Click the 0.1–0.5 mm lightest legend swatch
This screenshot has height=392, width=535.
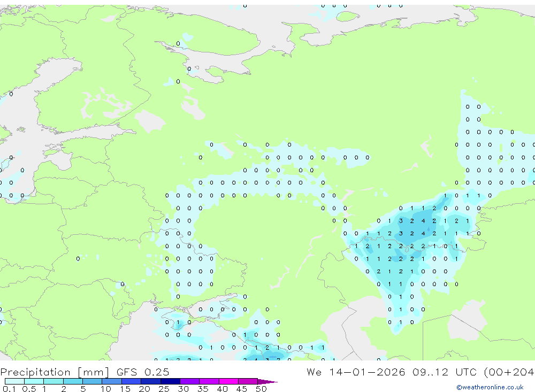(14, 381)
